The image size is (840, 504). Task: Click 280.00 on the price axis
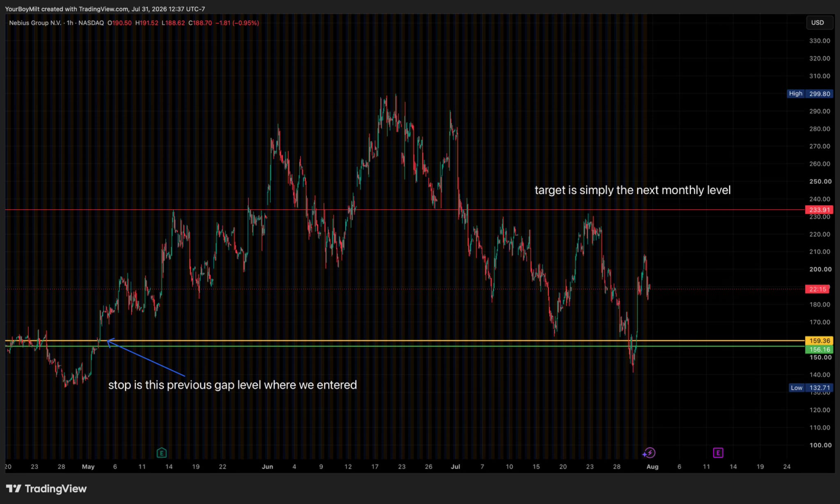pos(819,129)
